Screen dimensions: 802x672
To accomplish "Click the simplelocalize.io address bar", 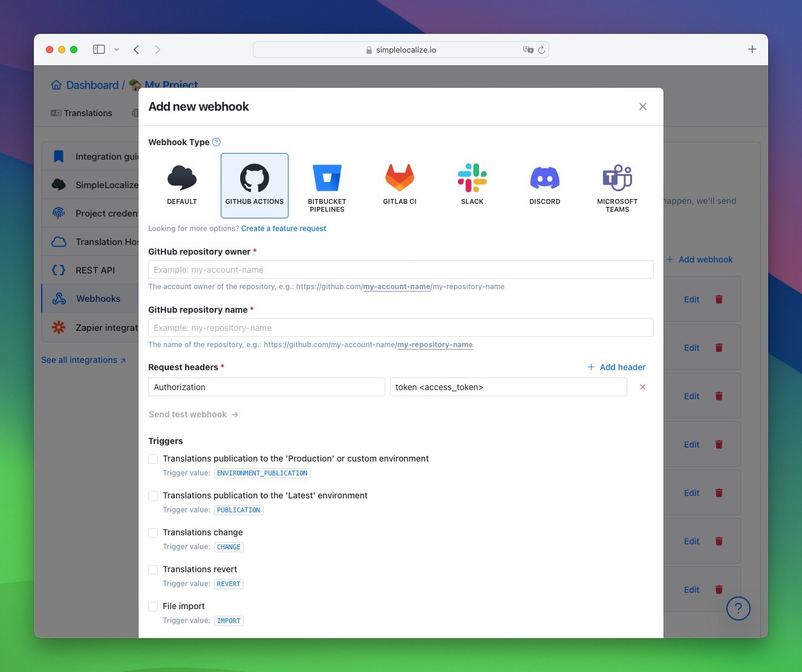I will [x=401, y=50].
